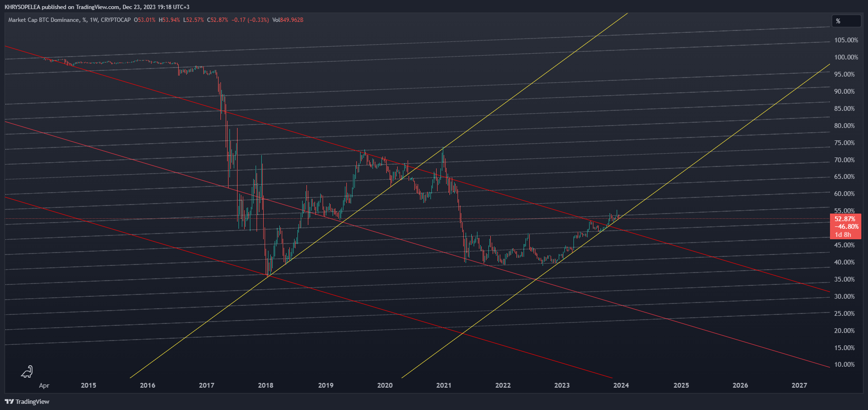The width and height of the screenshot is (868, 410).
Task: Click the 80.00% axis label
Action: pyautogui.click(x=844, y=126)
